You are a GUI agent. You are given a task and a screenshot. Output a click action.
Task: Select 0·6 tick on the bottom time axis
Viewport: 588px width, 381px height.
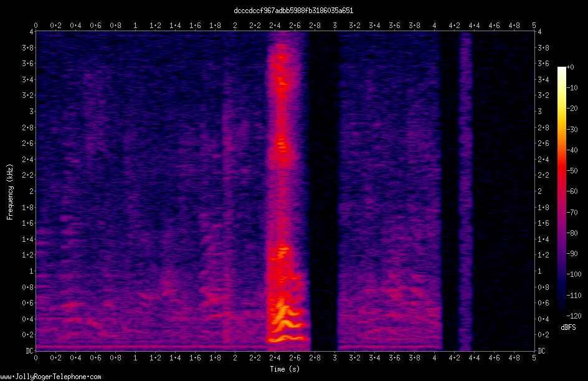pos(96,358)
